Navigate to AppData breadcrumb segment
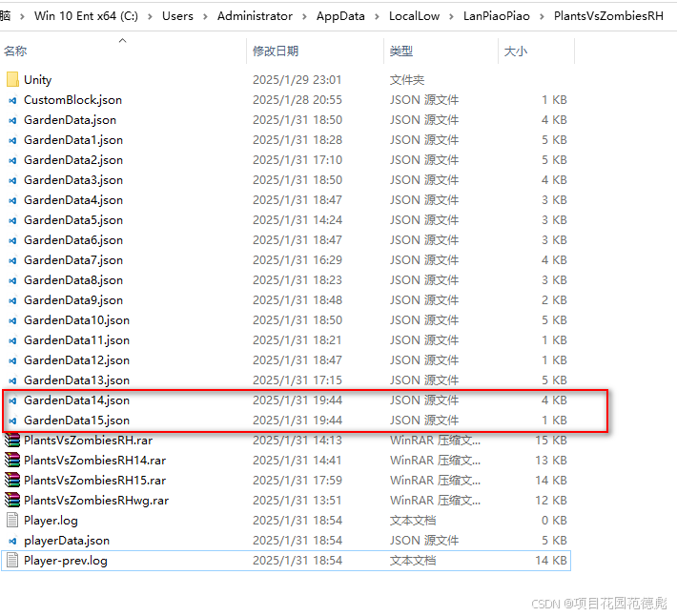The image size is (677, 616). point(340,16)
